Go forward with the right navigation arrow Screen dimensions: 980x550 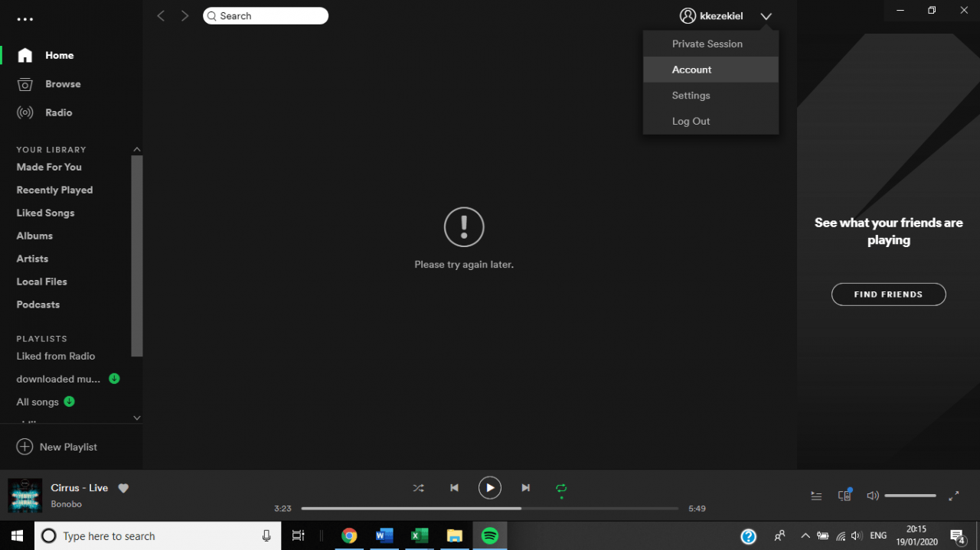(185, 15)
